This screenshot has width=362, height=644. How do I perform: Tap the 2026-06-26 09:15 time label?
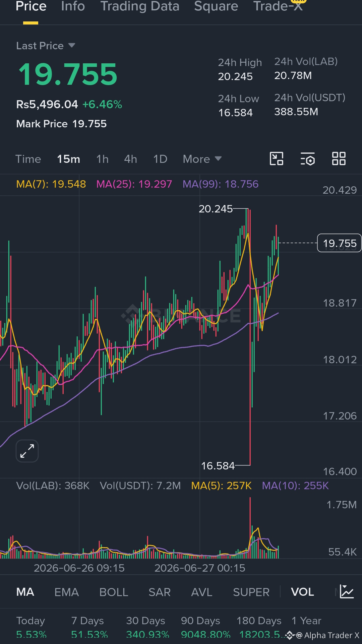coord(79,568)
